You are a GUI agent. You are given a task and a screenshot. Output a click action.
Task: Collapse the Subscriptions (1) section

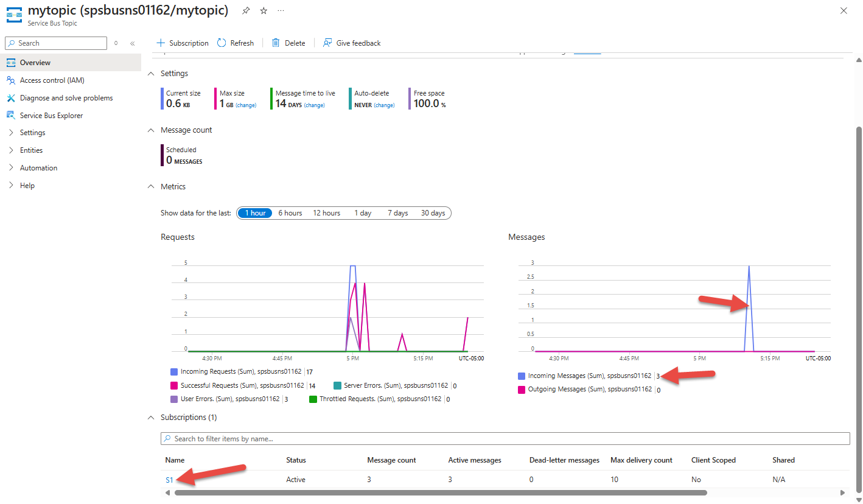tap(152, 418)
